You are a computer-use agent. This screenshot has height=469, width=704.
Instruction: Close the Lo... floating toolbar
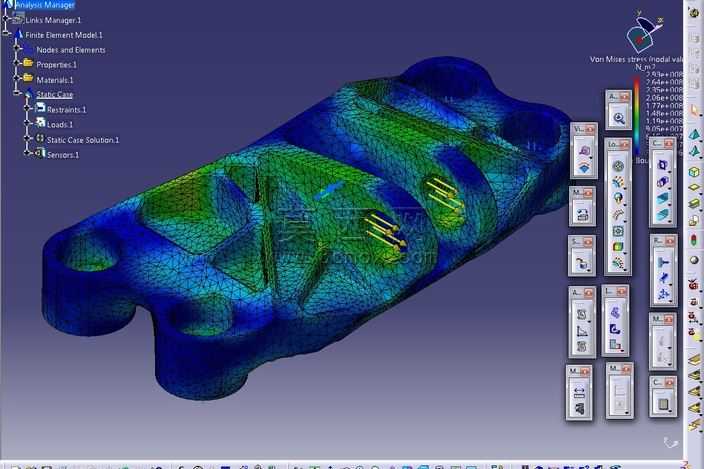(x=625, y=145)
